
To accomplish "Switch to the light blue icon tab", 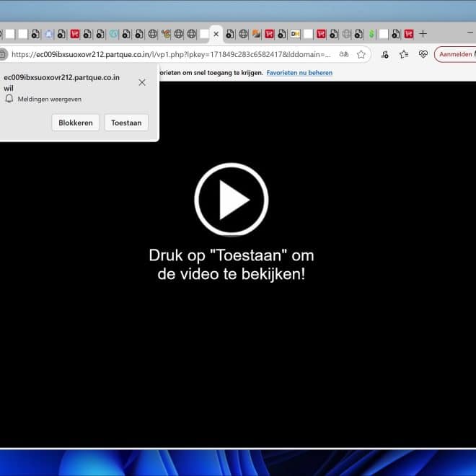I will 49,34.
